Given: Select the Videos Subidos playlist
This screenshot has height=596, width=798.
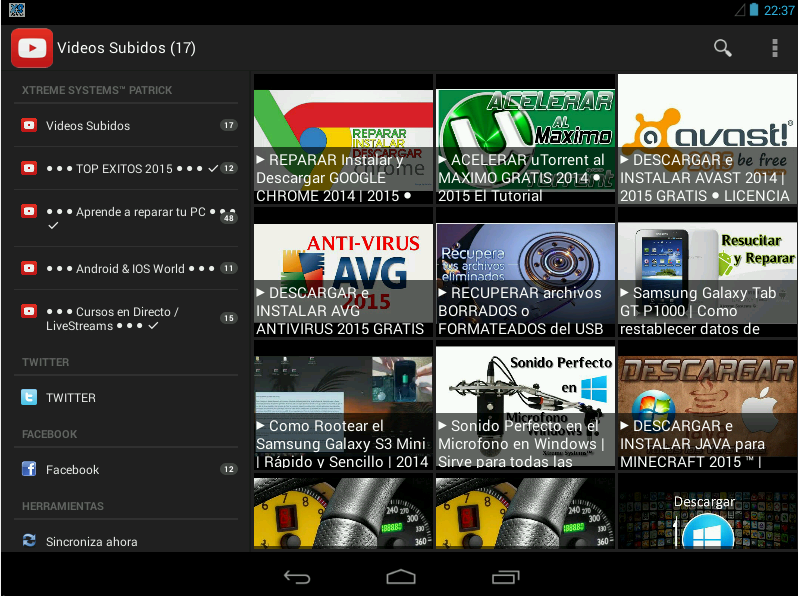Looking at the screenshot, I should click(126, 125).
